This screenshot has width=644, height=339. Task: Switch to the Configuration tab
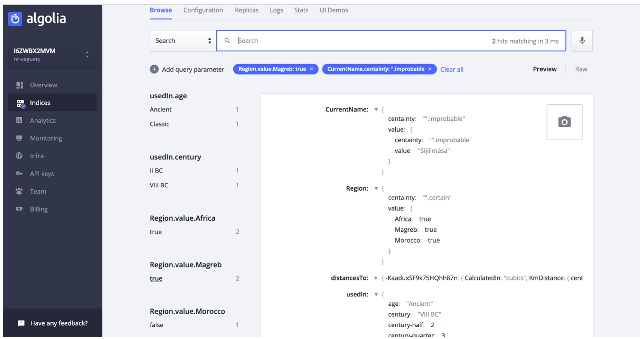pyautogui.click(x=203, y=10)
